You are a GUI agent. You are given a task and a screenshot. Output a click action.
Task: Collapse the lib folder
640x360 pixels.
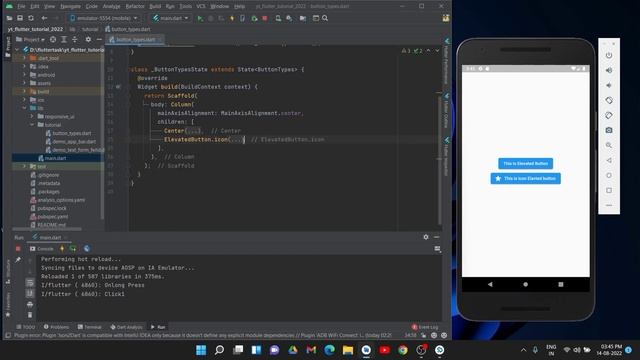click(x=24, y=108)
